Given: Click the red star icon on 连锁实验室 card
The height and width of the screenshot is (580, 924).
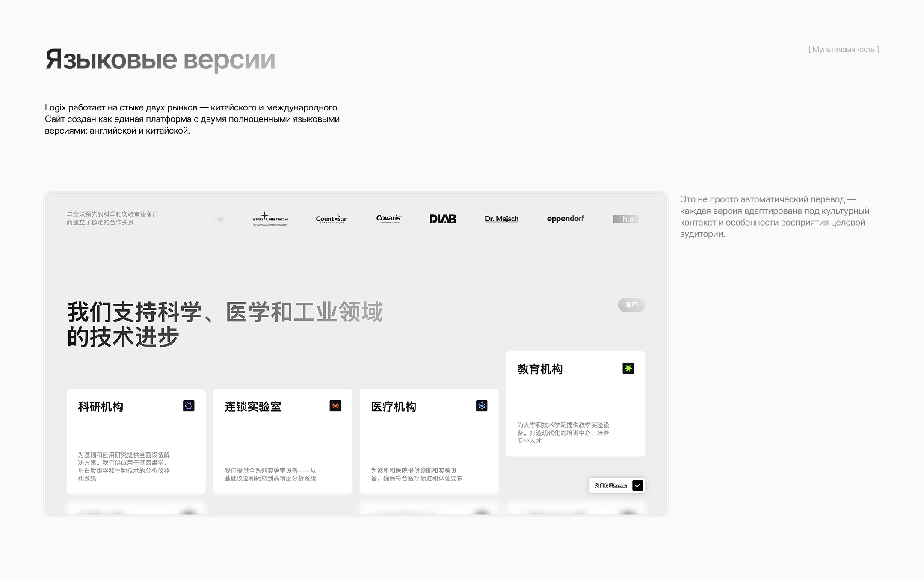Looking at the screenshot, I should [x=335, y=406].
